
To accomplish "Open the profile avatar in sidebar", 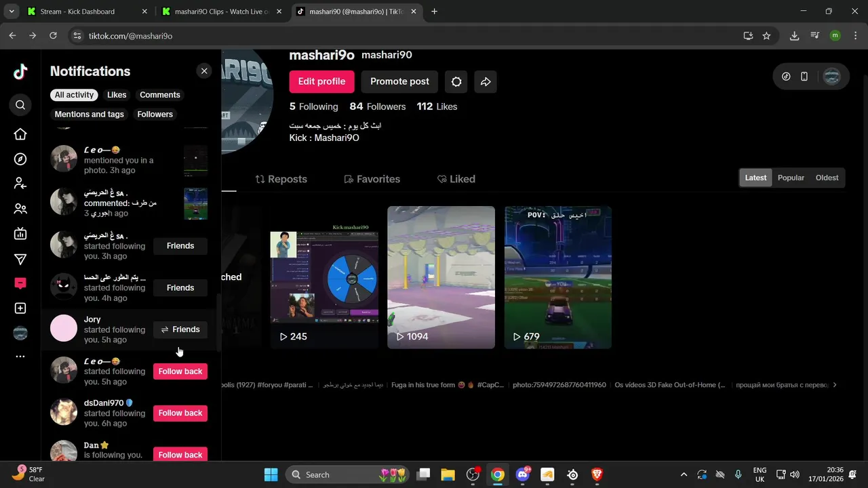I will [x=20, y=333].
